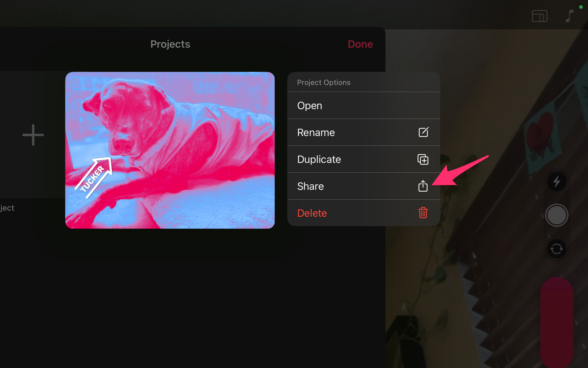Image resolution: width=588 pixels, height=368 pixels.
Task: Toggle the camera flash on
Action: pyautogui.click(x=556, y=182)
